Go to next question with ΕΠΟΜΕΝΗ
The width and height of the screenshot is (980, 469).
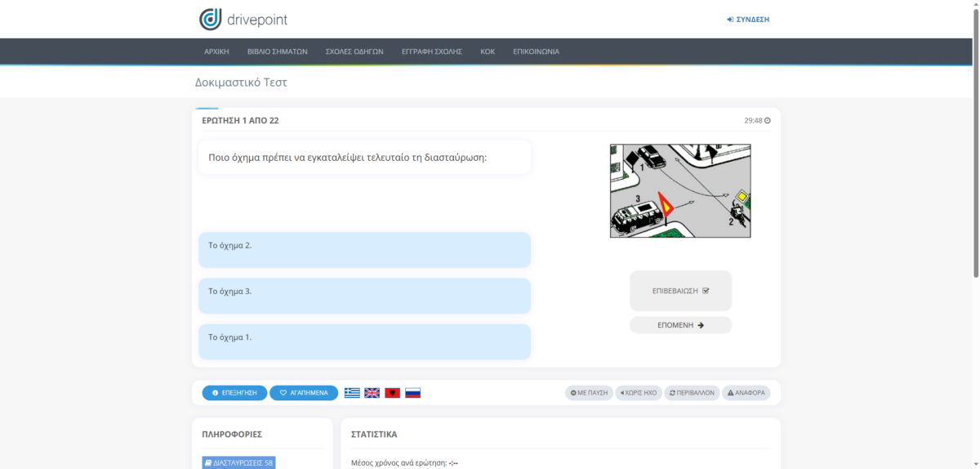(x=680, y=325)
